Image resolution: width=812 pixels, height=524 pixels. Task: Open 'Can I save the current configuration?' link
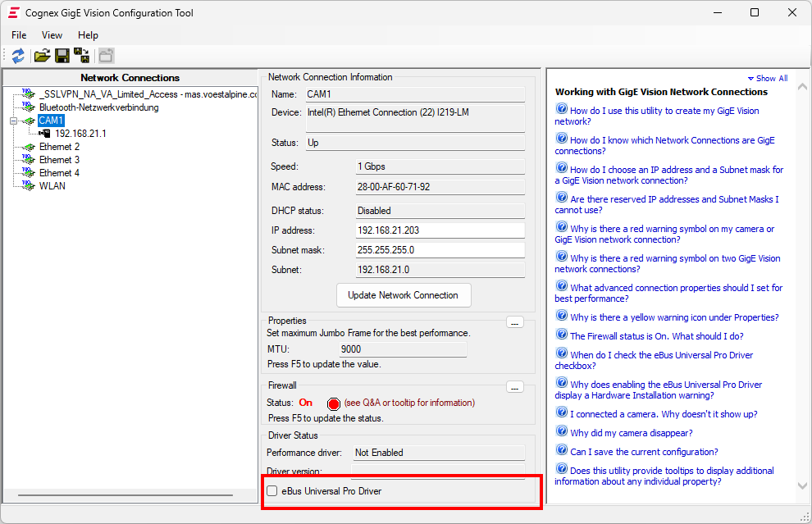pyautogui.click(x=644, y=452)
